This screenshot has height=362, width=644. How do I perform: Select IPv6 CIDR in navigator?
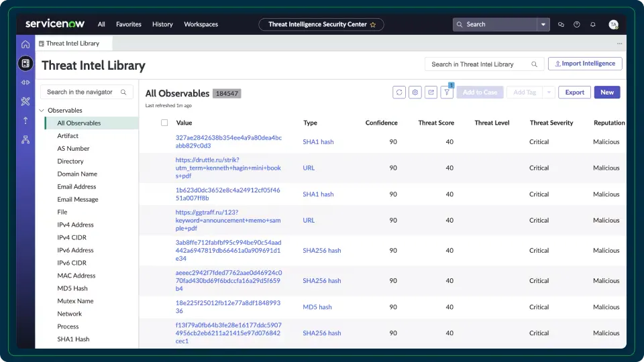click(x=72, y=263)
